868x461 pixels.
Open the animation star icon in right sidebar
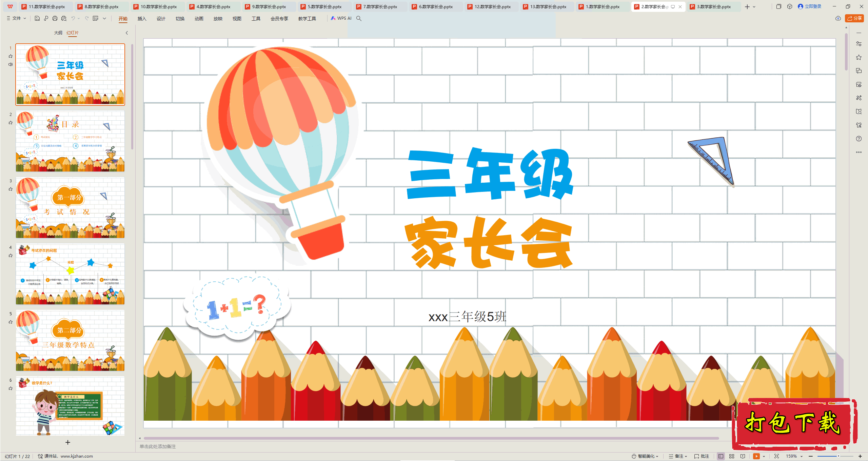[859, 57]
